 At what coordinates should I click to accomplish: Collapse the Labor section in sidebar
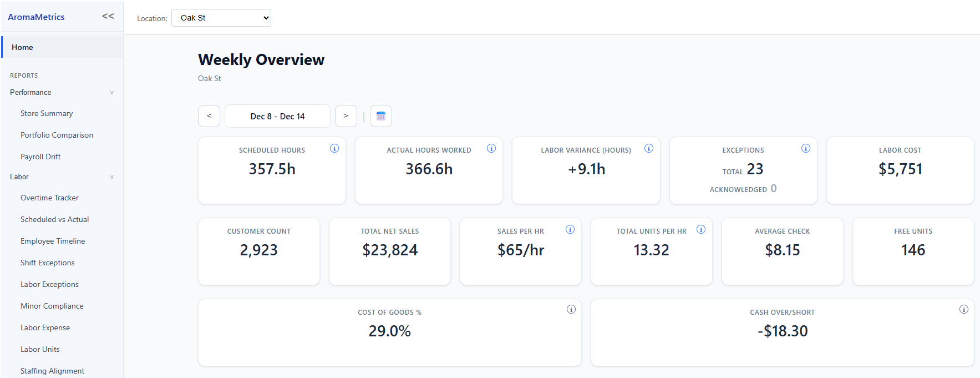tap(62, 177)
